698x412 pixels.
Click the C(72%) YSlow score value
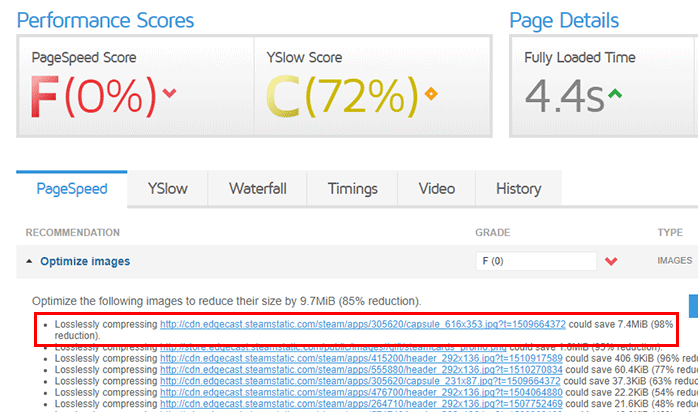[342, 97]
